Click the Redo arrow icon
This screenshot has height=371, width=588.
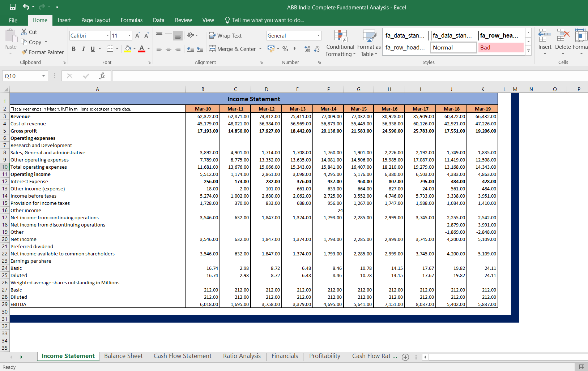click(42, 7)
